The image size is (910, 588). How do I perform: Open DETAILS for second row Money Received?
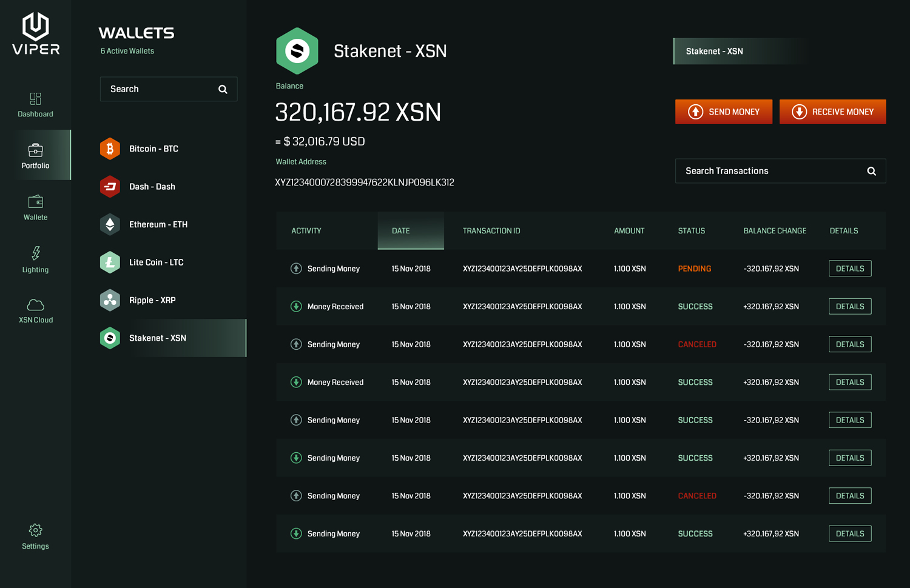pos(850,306)
